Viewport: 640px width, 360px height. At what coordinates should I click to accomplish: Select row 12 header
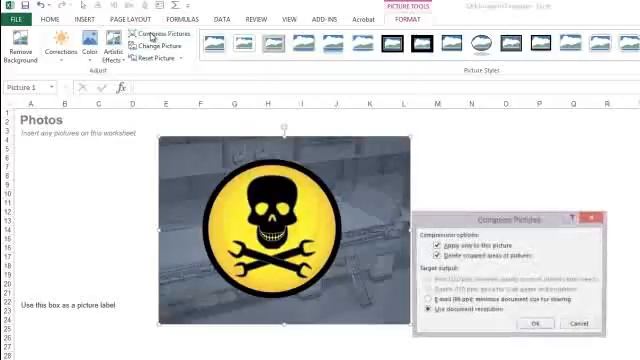click(x=7, y=212)
